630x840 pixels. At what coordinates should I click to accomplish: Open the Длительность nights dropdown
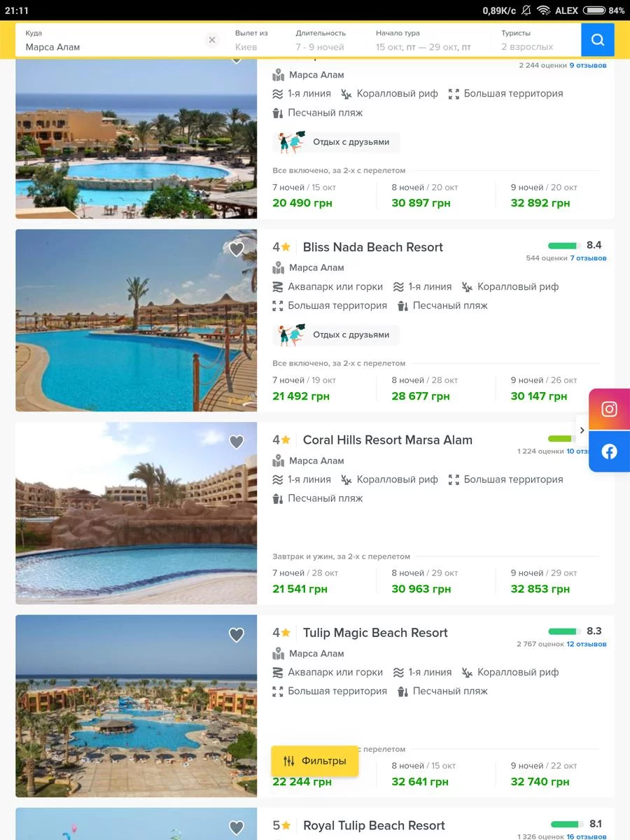[321, 41]
